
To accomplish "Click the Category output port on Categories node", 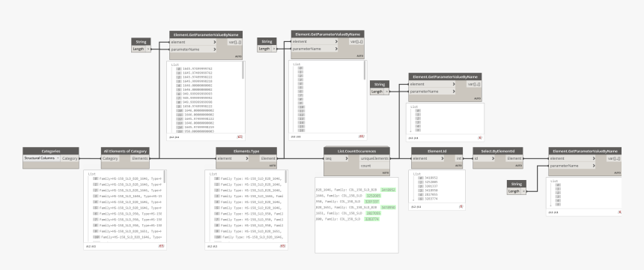I will point(70,158).
